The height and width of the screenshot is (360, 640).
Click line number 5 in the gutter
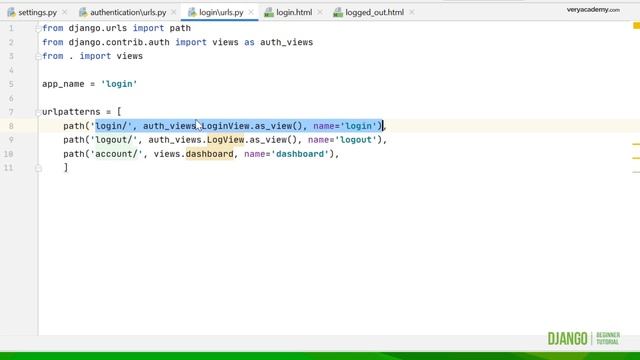(11, 84)
